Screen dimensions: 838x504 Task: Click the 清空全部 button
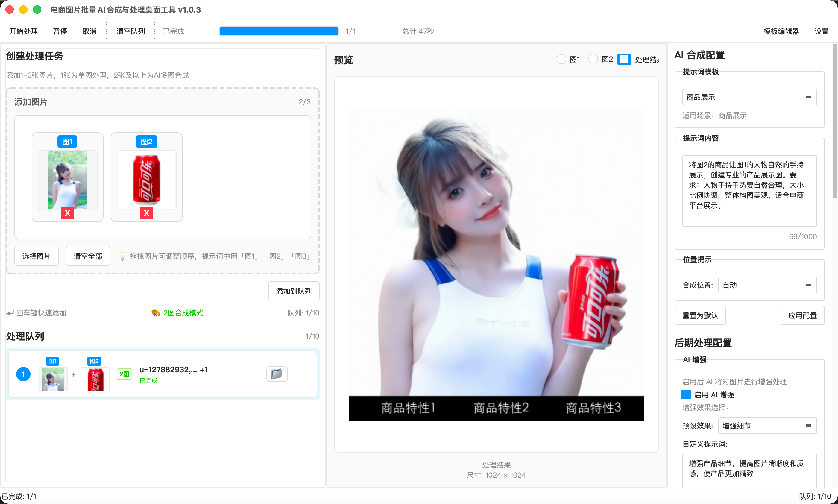88,256
